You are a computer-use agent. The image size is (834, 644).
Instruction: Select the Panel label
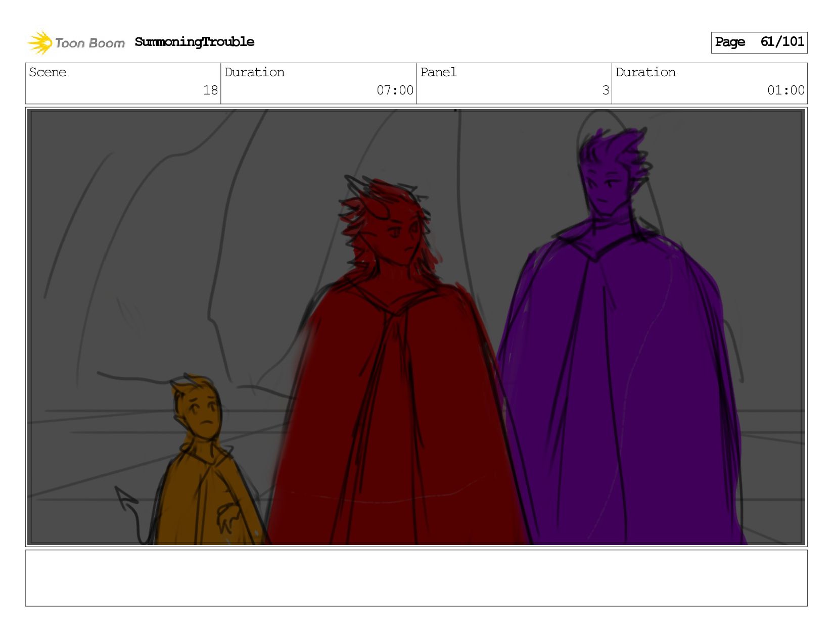[x=438, y=72]
